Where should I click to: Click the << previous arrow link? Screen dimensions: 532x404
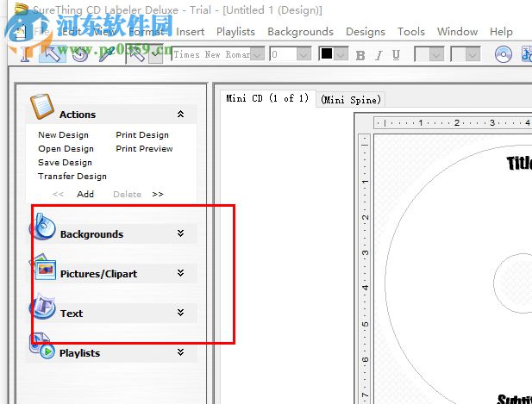pyautogui.click(x=58, y=194)
